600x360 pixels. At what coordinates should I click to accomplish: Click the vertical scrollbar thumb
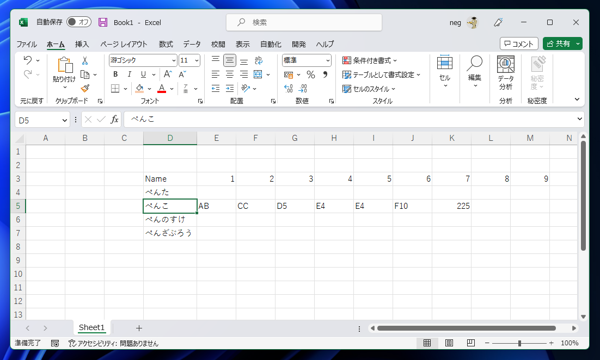(x=583, y=196)
